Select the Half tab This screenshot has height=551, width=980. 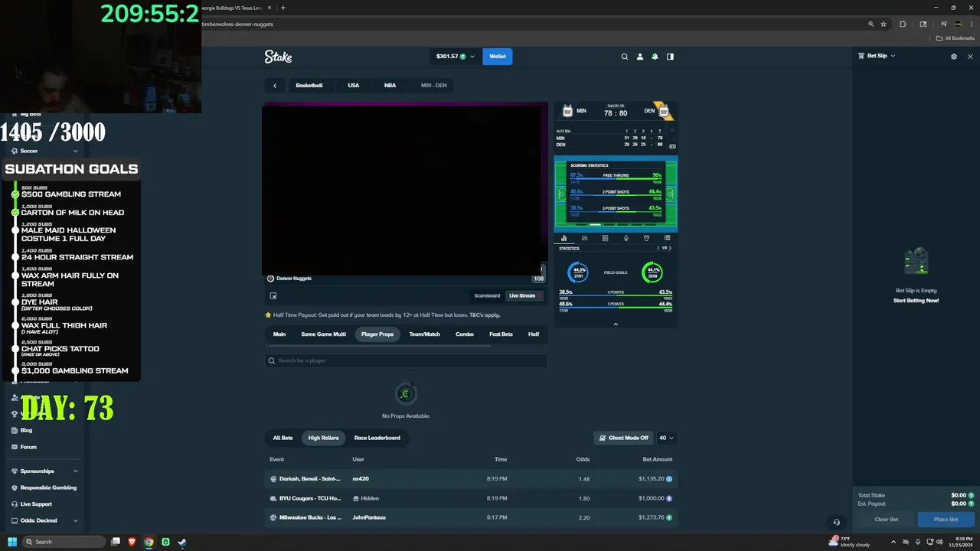click(534, 334)
